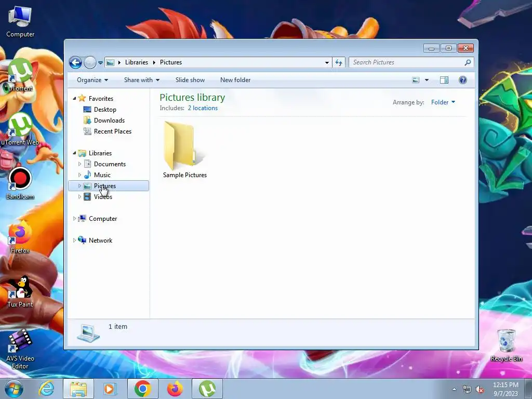Screen dimensions: 532x399
Task: Click the Pictures library heading text
Action: [192, 97]
